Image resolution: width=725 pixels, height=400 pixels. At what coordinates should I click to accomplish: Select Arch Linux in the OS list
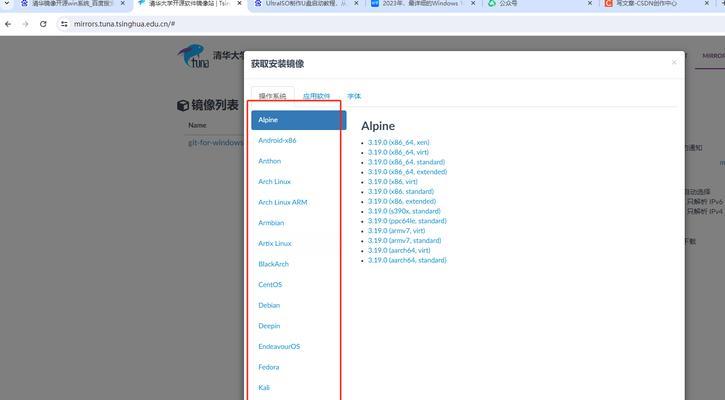point(275,182)
